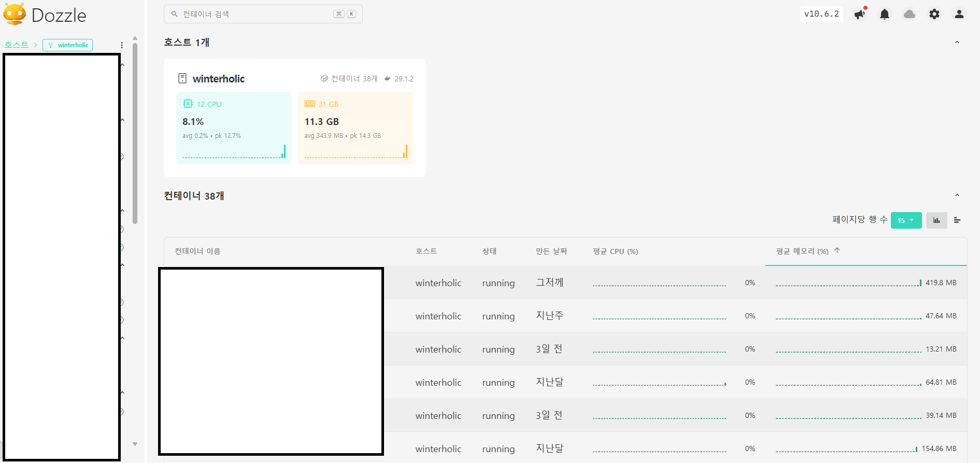The width and height of the screenshot is (980, 463).
Task: Click the 47.64 MB memory value
Action: point(941,316)
